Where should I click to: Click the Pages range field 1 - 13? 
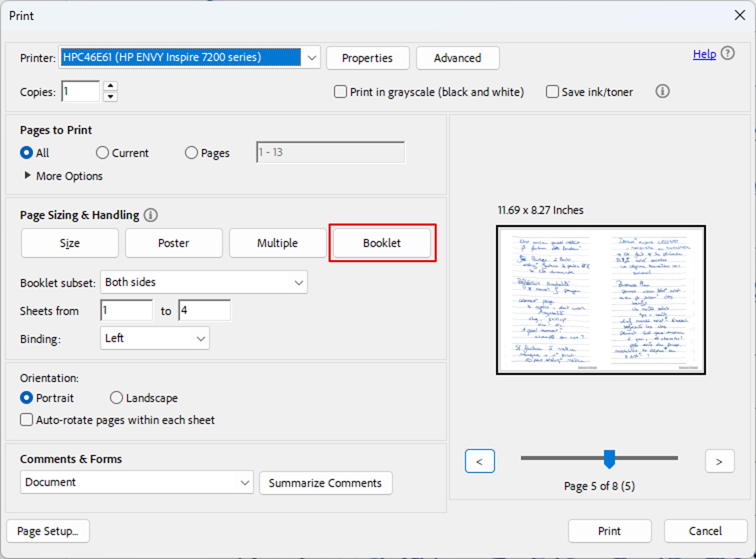(x=330, y=152)
